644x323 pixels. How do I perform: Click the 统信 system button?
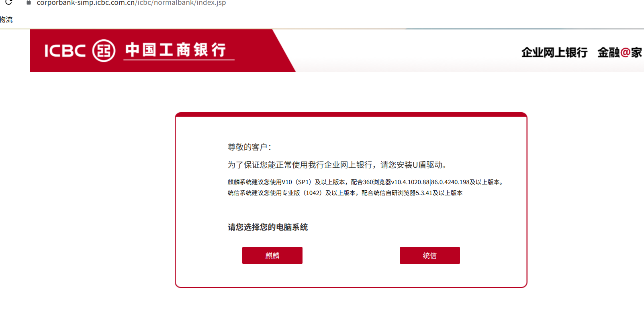[429, 255]
